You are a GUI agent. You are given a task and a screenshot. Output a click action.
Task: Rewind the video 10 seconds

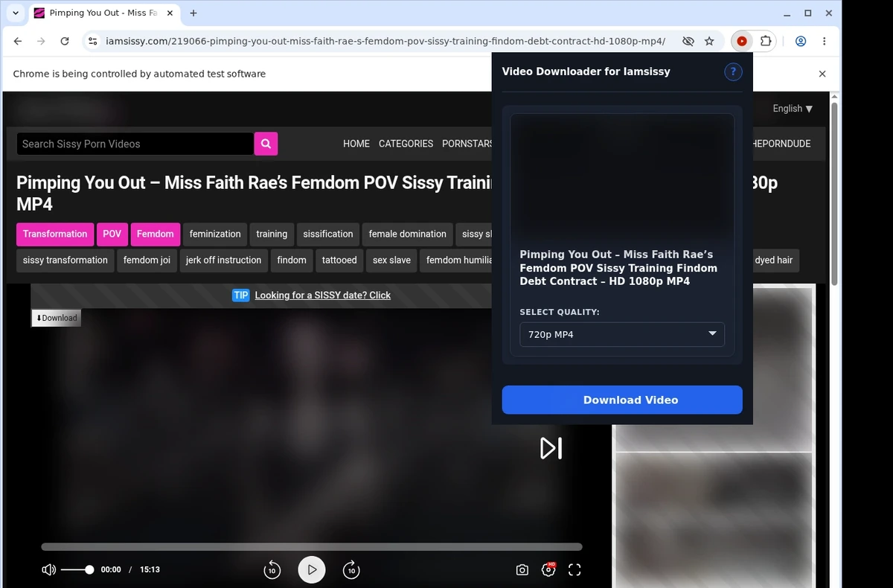pyautogui.click(x=272, y=570)
